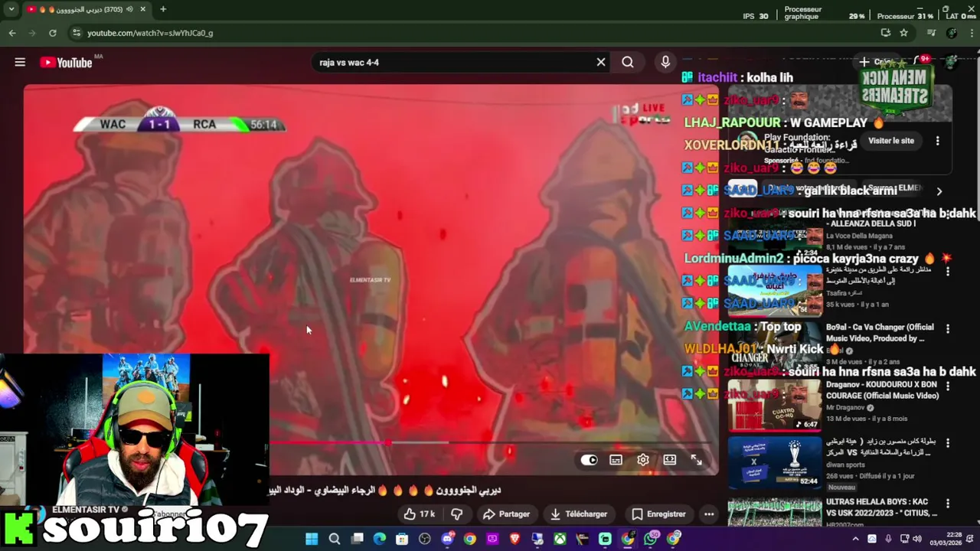View site information icon in address bar
The width and height of the screenshot is (980, 551).
(x=75, y=33)
